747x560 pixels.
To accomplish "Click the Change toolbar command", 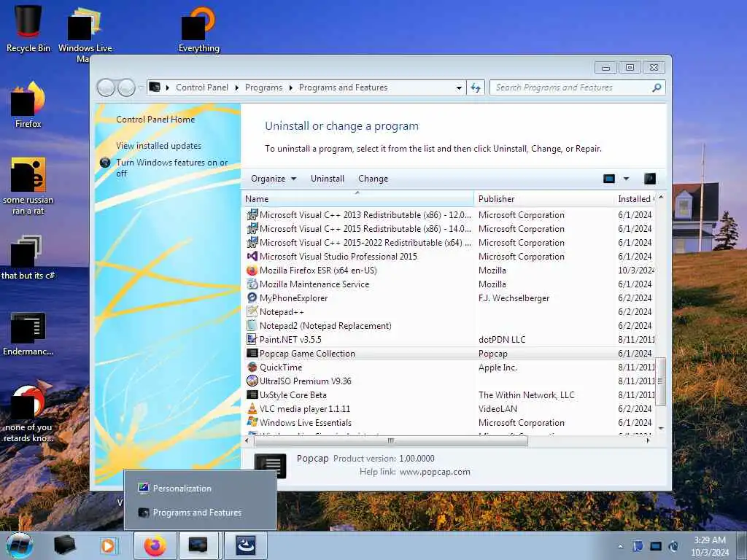I will [x=373, y=179].
